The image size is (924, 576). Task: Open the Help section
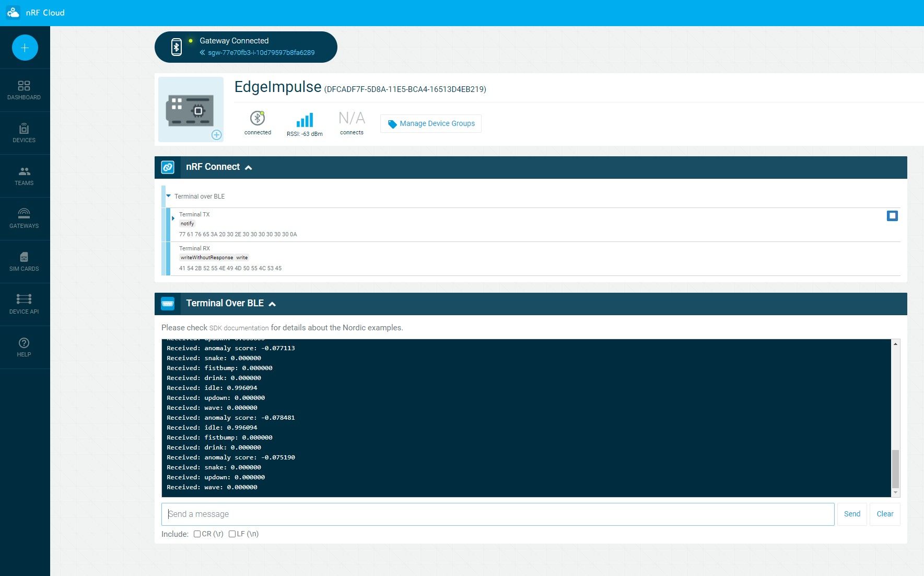point(24,347)
